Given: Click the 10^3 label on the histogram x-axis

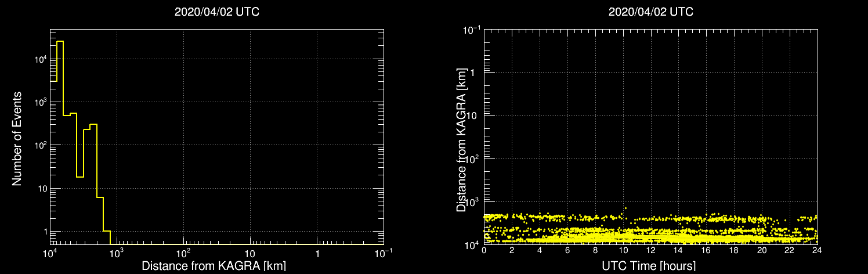Looking at the screenshot, I should click(x=117, y=253).
